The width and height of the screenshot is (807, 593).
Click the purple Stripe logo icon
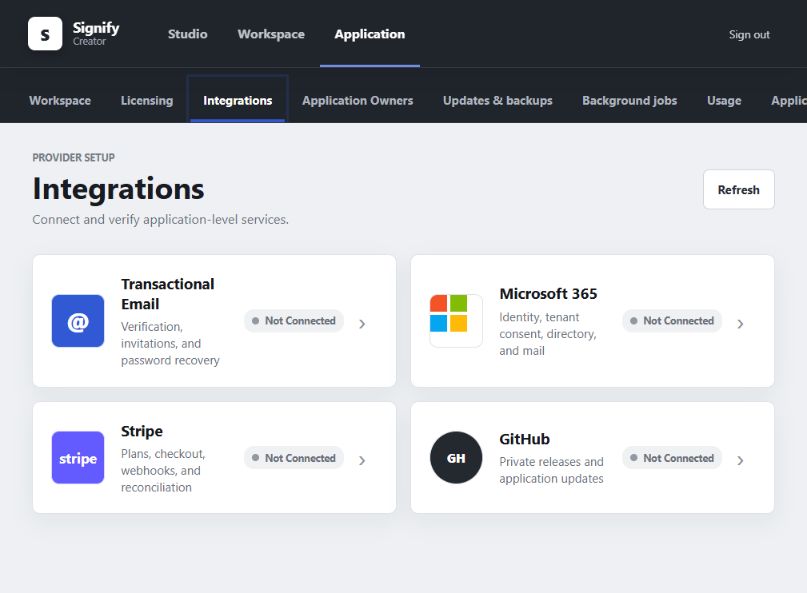pyautogui.click(x=78, y=458)
